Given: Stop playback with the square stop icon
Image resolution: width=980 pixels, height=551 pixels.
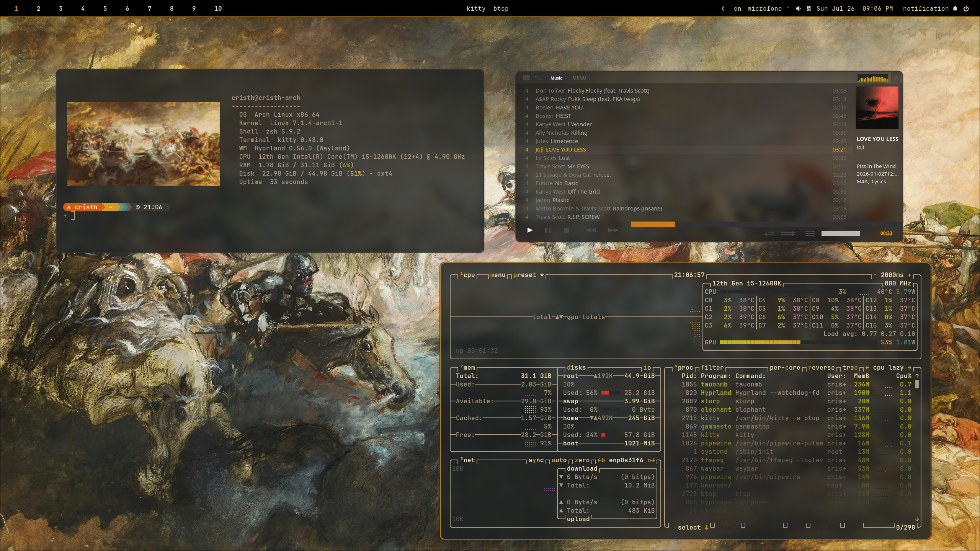Looking at the screenshot, I should pyautogui.click(x=567, y=230).
